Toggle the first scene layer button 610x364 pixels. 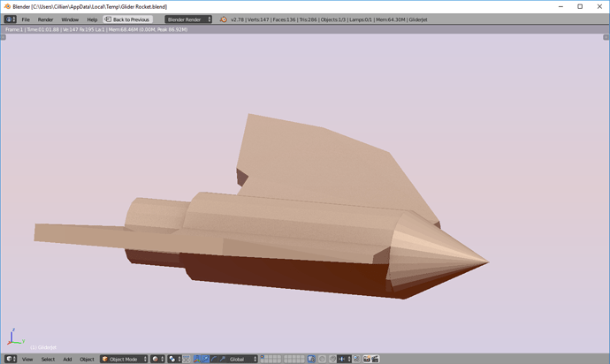263,357
